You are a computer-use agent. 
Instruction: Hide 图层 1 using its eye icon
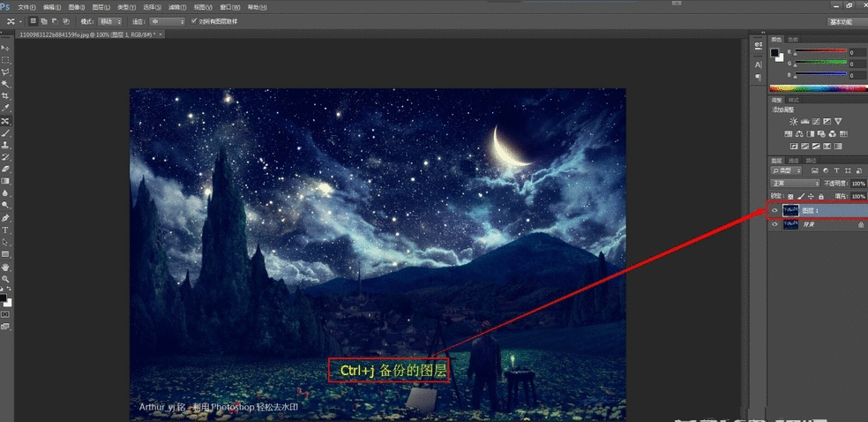[774, 211]
